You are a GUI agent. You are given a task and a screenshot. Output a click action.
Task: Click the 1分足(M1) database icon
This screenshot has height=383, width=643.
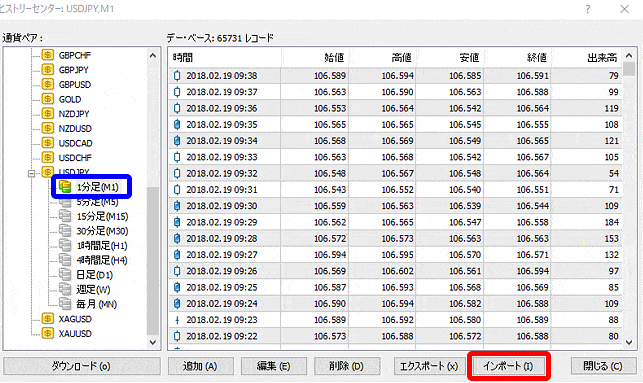(65, 187)
